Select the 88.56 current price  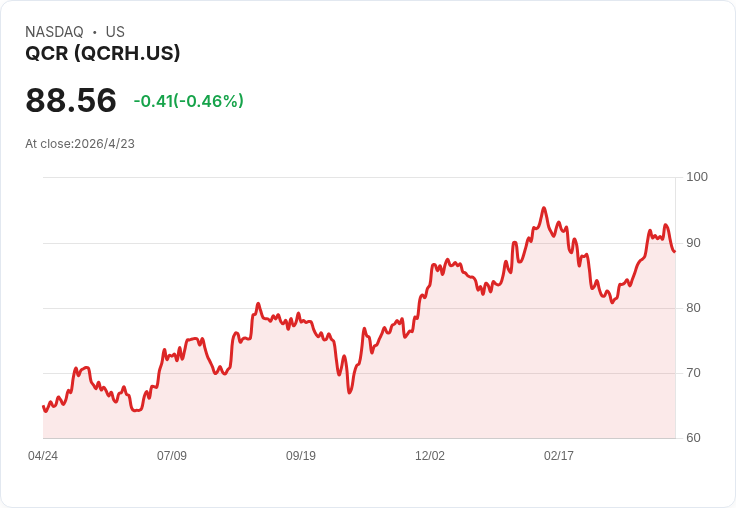pyautogui.click(x=71, y=101)
